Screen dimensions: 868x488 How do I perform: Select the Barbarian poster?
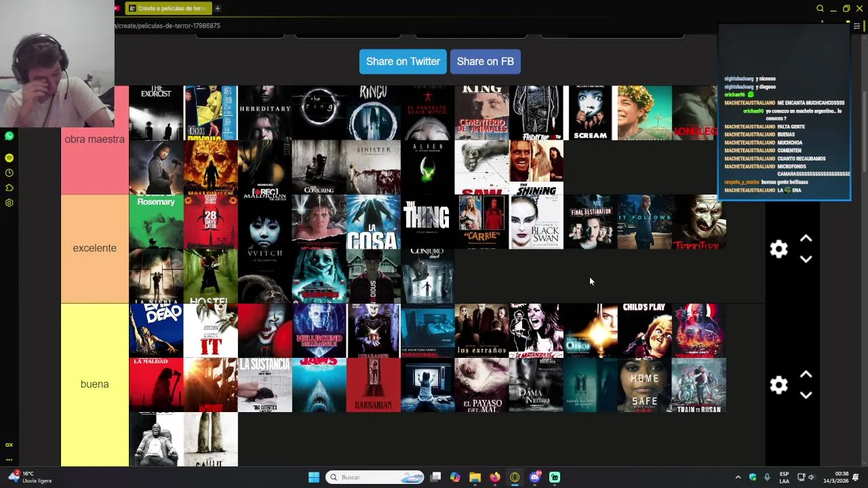tap(373, 385)
